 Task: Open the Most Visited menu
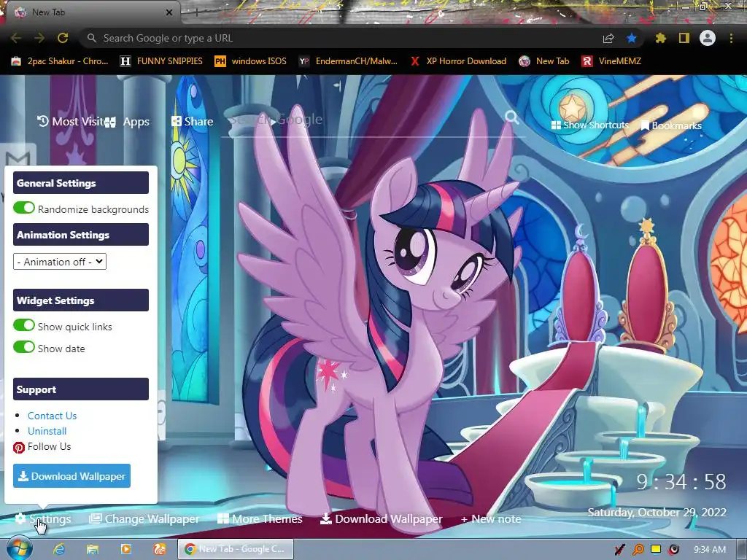coord(71,122)
